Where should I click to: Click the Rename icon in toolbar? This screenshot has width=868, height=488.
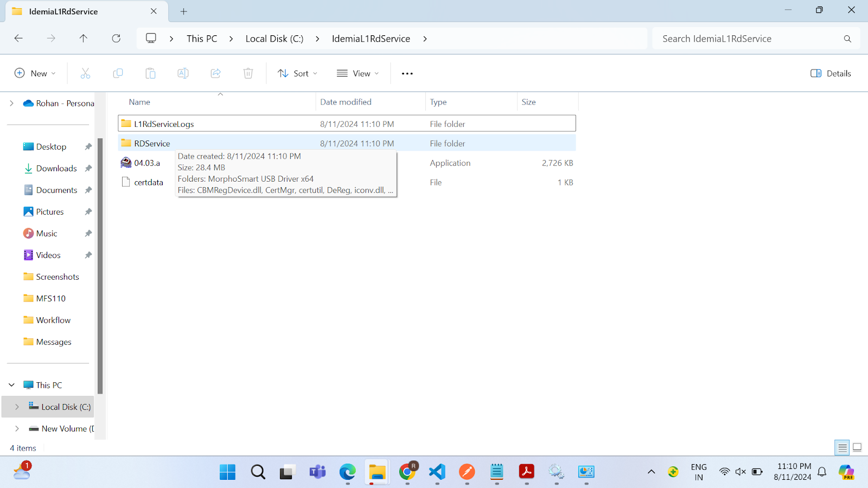pyautogui.click(x=183, y=73)
